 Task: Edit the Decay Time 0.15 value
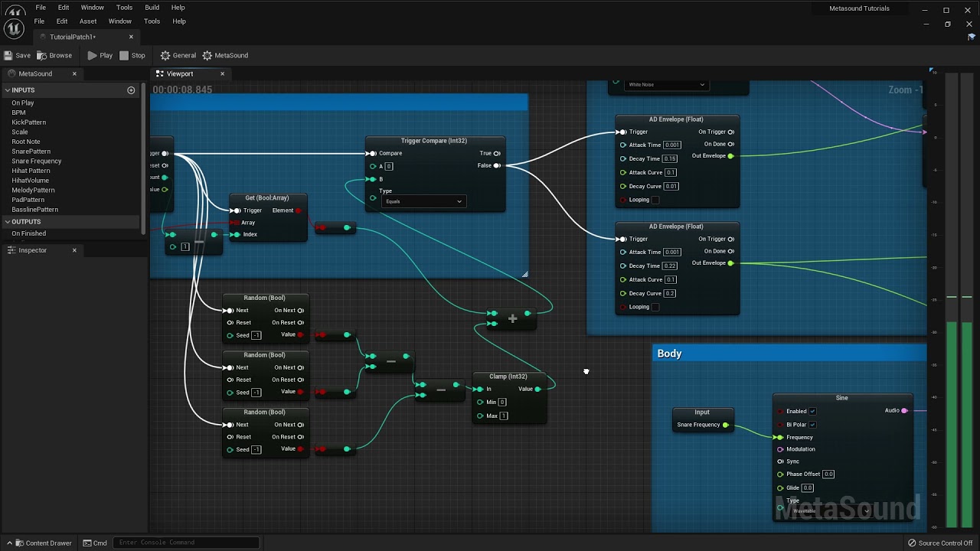pyautogui.click(x=671, y=158)
